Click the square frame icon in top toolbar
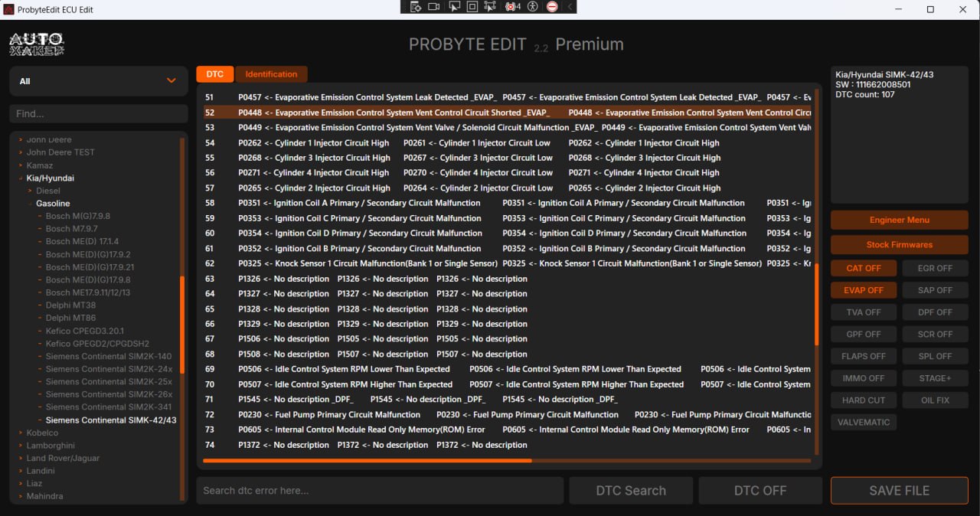The height and width of the screenshot is (516, 980). click(472, 7)
